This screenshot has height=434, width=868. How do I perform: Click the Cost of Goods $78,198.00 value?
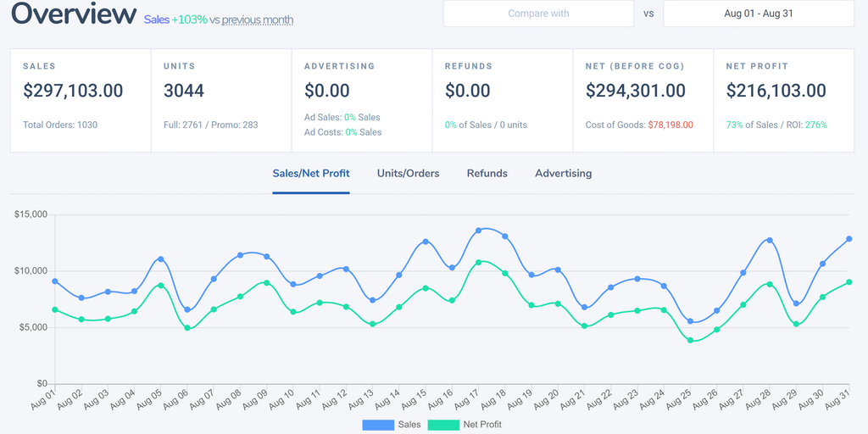[x=670, y=125]
